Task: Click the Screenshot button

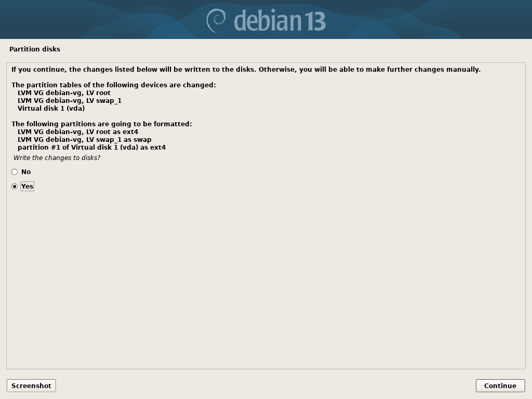Action: point(31,386)
